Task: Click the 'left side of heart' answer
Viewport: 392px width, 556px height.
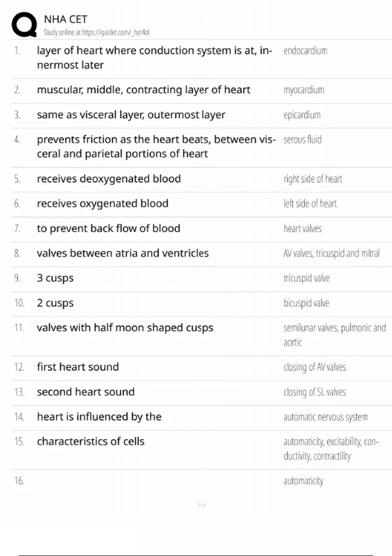Action: point(310,203)
